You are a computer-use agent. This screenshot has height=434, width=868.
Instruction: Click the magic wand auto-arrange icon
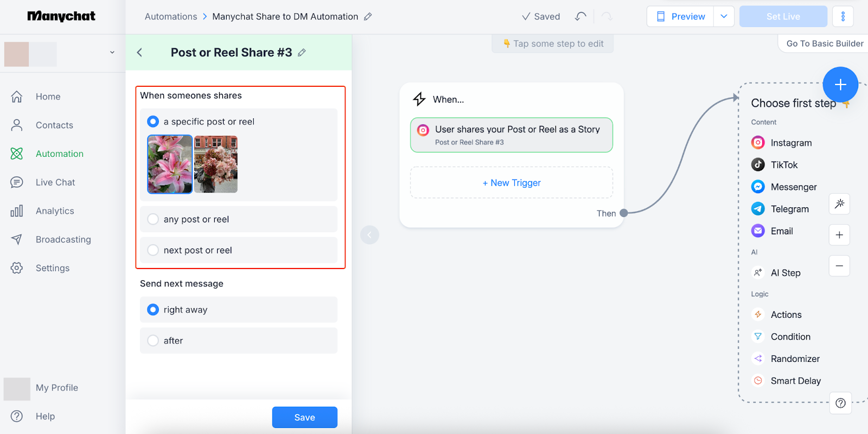pyautogui.click(x=839, y=204)
